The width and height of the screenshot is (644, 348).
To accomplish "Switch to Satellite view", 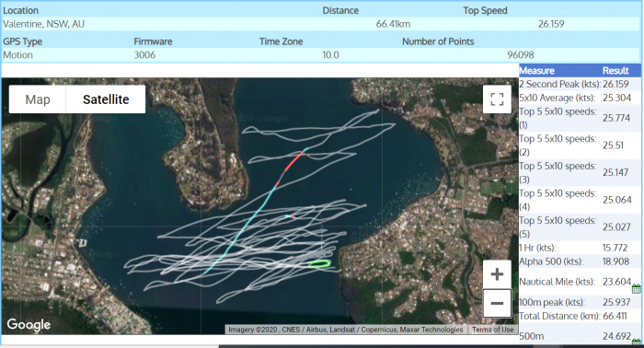I will tap(106, 99).
